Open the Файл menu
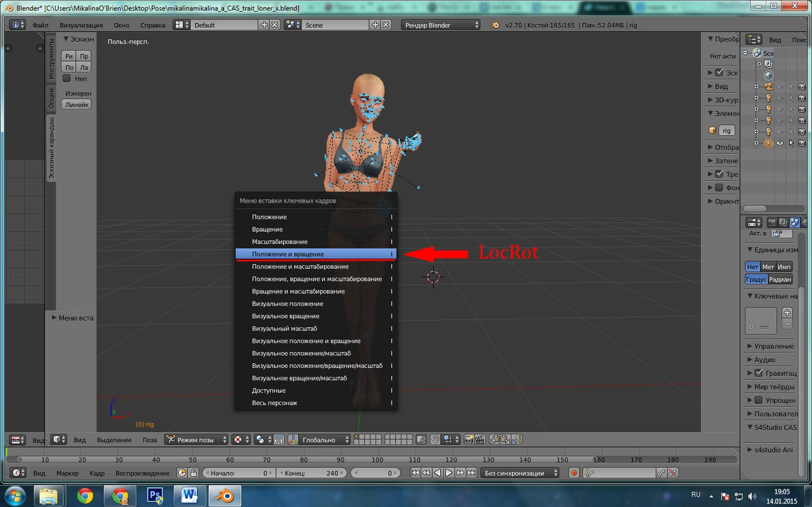Viewport: 812px width, 507px height. 40,25
